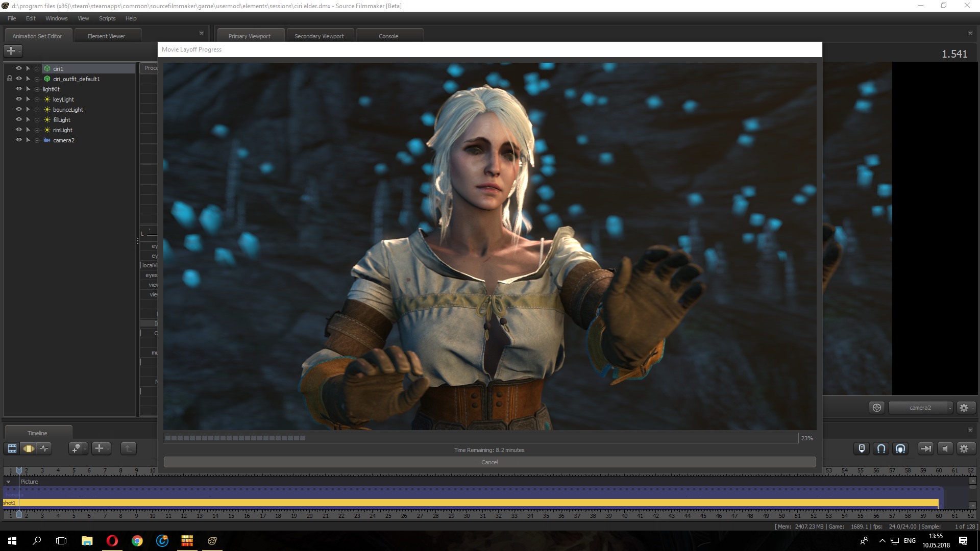The height and width of the screenshot is (551, 980).
Task: Toggle lock on ciri_outfit_default1
Action: [9, 79]
